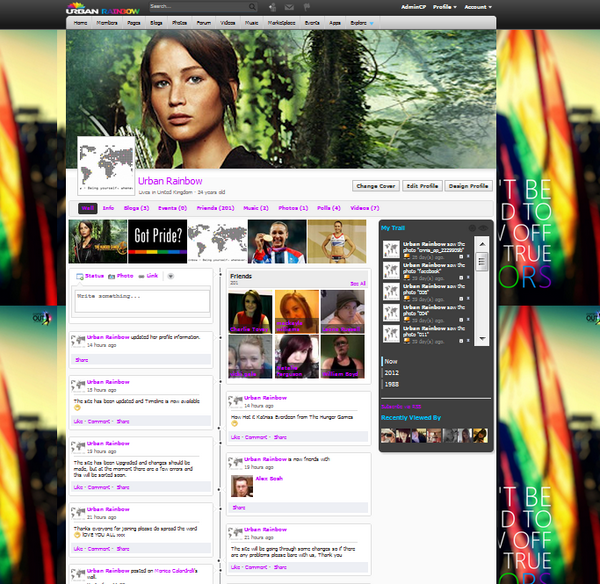This screenshot has height=584, width=600.
Task: Click See All in Friends box
Action: (x=358, y=284)
